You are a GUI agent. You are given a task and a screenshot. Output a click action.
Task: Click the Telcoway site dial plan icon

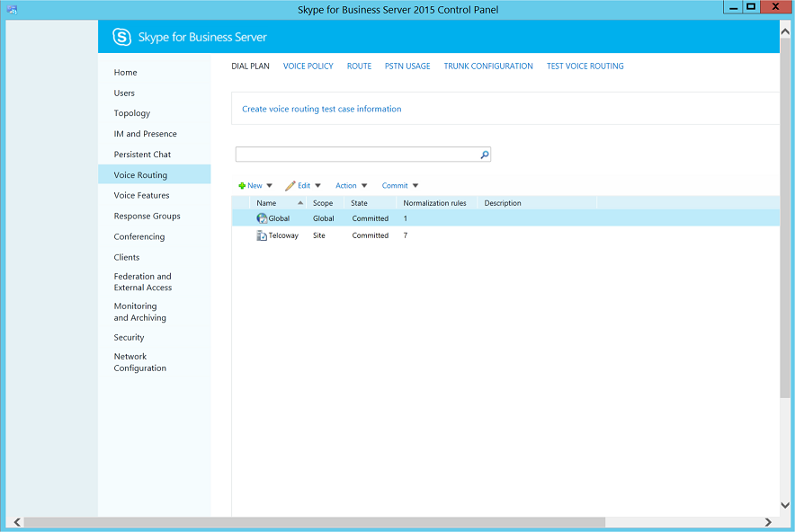coord(262,235)
